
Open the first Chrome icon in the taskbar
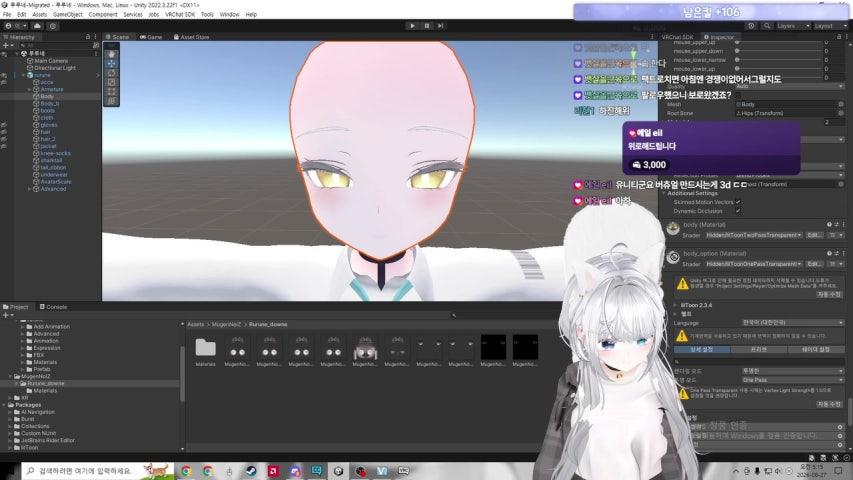pyautogui.click(x=186, y=471)
